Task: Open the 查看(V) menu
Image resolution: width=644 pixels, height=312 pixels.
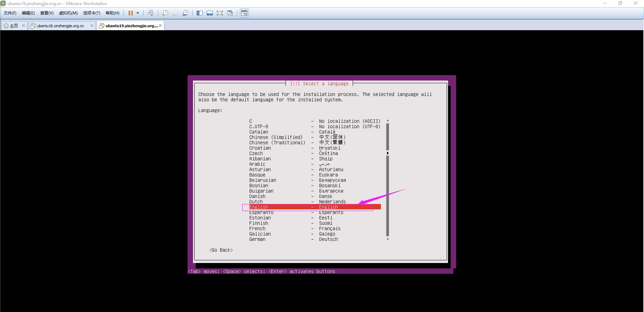Action: point(47,13)
